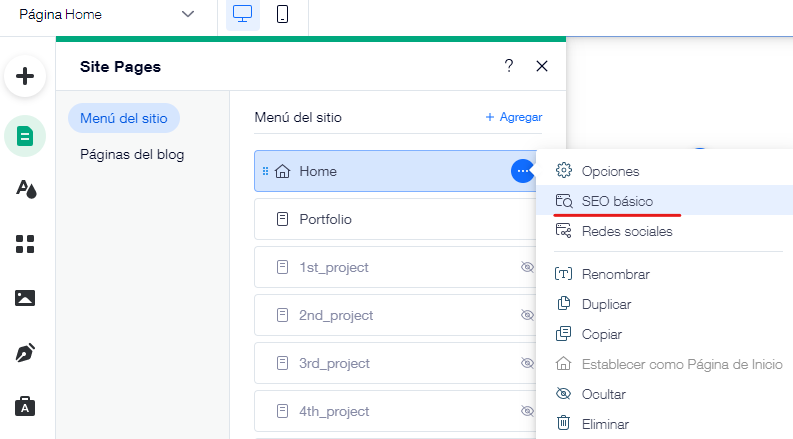Viewport: 793px width, 439px height.
Task: Switch to desktop view icon
Action: coord(242,15)
